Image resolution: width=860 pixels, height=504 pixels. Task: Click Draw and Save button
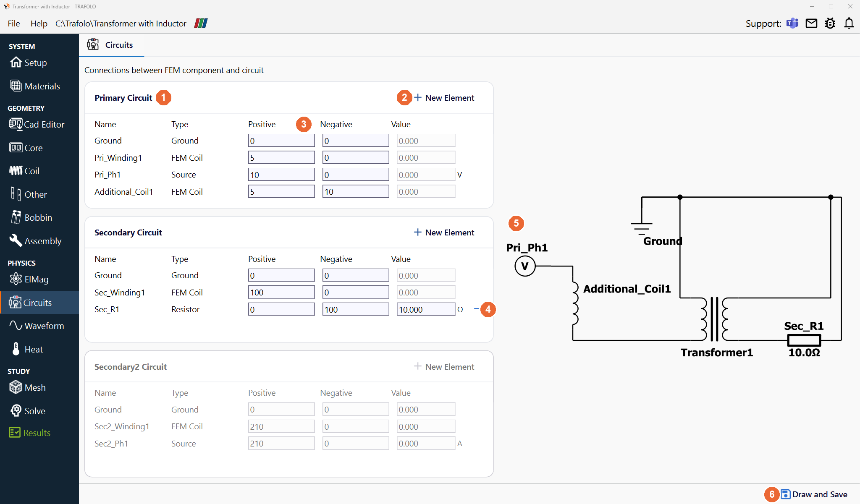coord(814,494)
